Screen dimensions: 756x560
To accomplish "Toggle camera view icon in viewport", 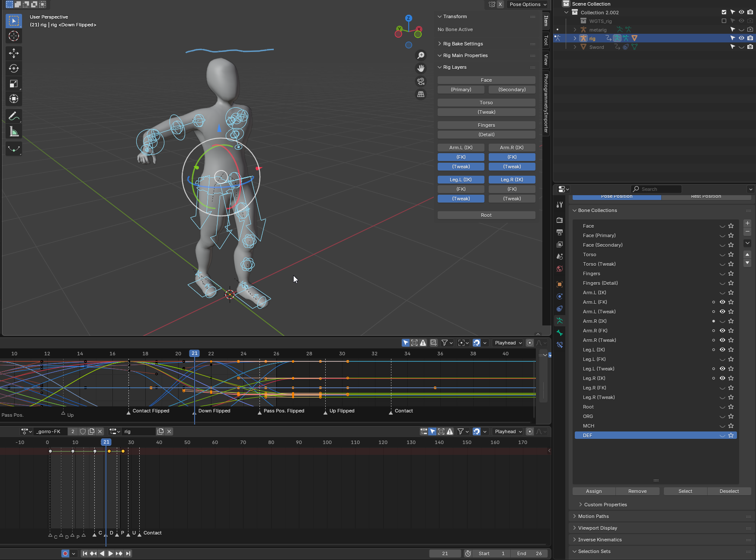I will (420, 81).
